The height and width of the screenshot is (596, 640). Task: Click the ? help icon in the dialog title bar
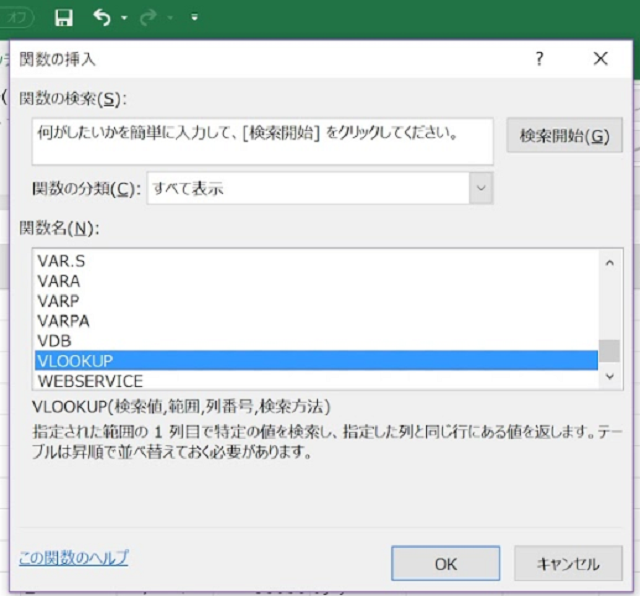[540, 59]
